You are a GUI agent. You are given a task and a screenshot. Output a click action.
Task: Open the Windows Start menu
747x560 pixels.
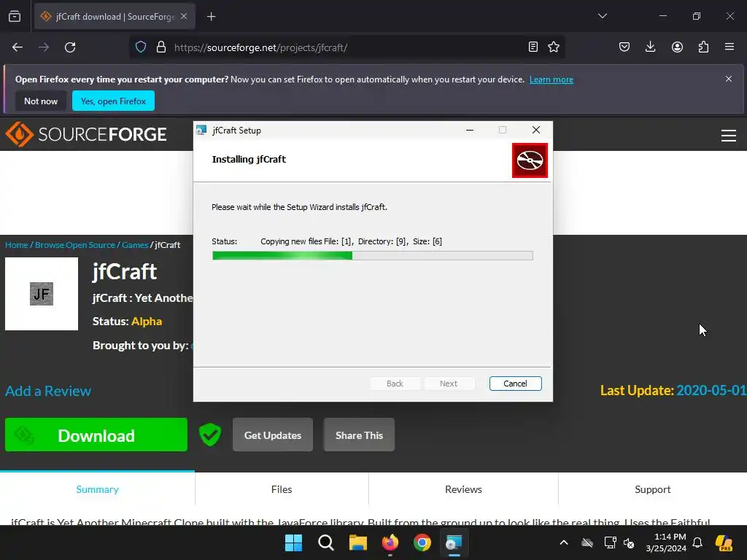pyautogui.click(x=293, y=542)
